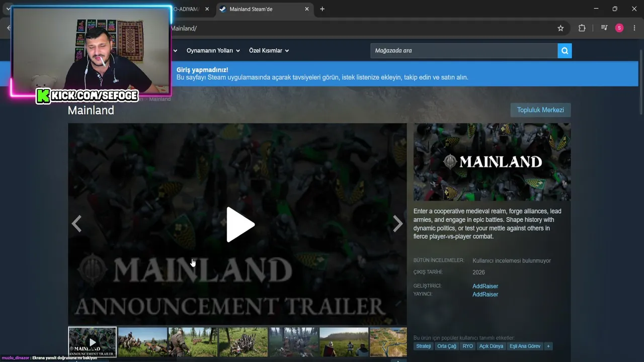Click the Mainland header capsule image

tap(492, 162)
